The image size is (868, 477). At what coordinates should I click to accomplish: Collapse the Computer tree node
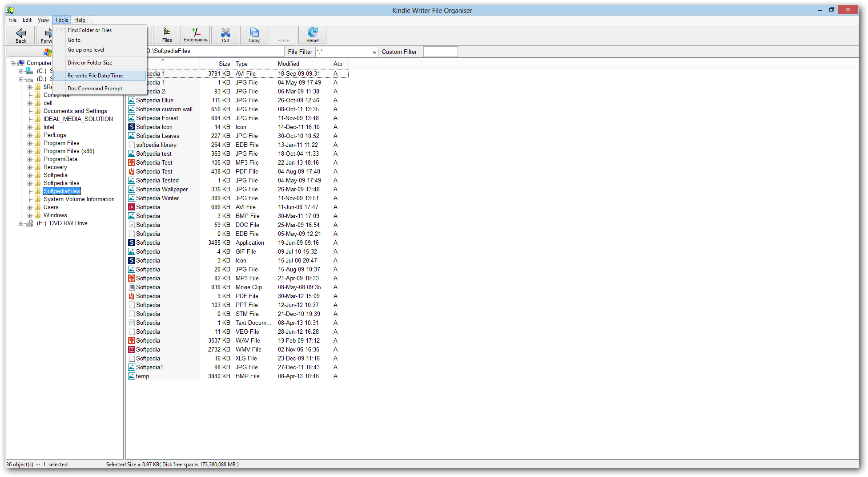coord(12,63)
